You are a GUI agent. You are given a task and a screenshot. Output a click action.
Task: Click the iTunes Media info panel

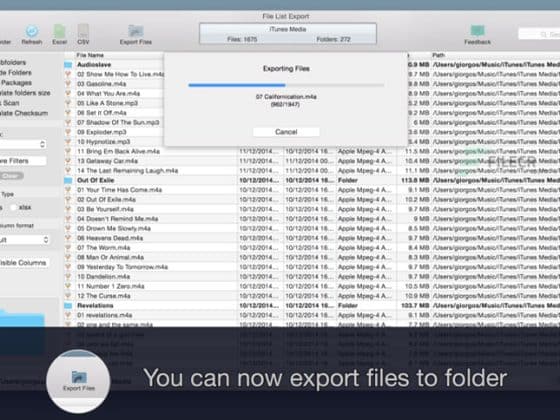point(288,34)
